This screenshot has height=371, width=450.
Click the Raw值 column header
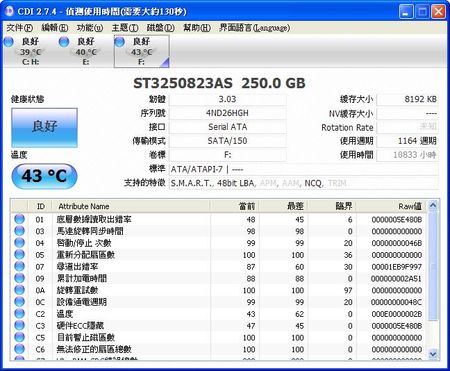point(392,206)
